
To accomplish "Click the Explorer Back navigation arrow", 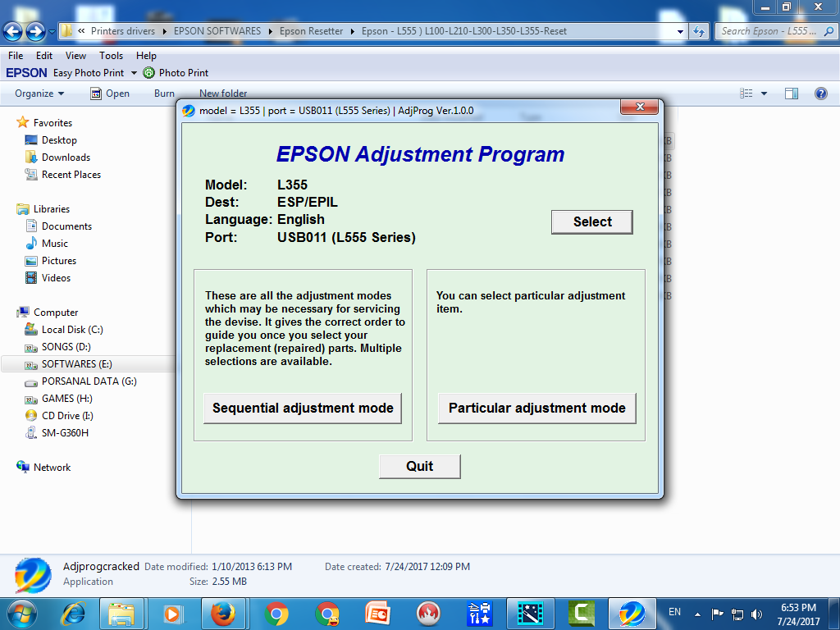I will pos(12,32).
